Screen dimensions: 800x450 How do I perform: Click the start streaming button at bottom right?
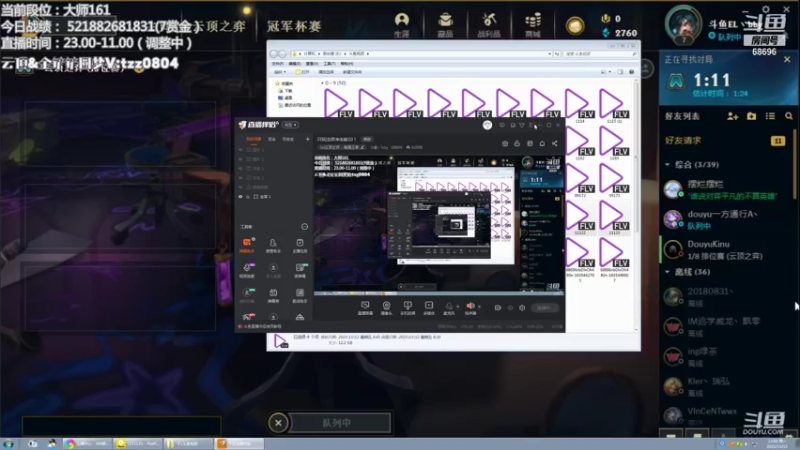coord(545,308)
